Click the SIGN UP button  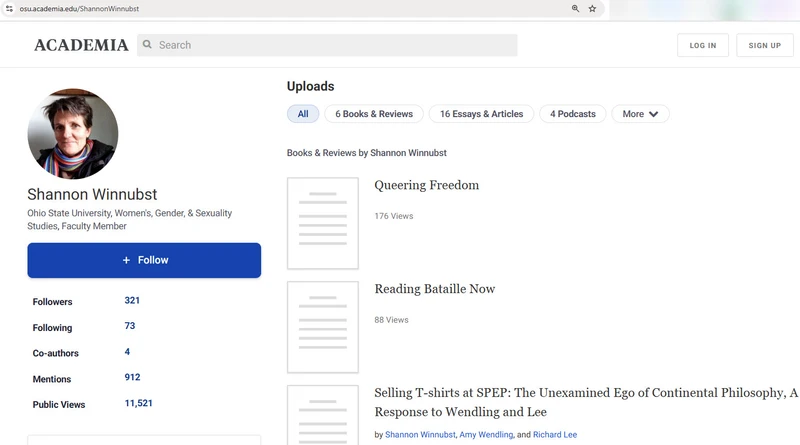[x=765, y=45]
